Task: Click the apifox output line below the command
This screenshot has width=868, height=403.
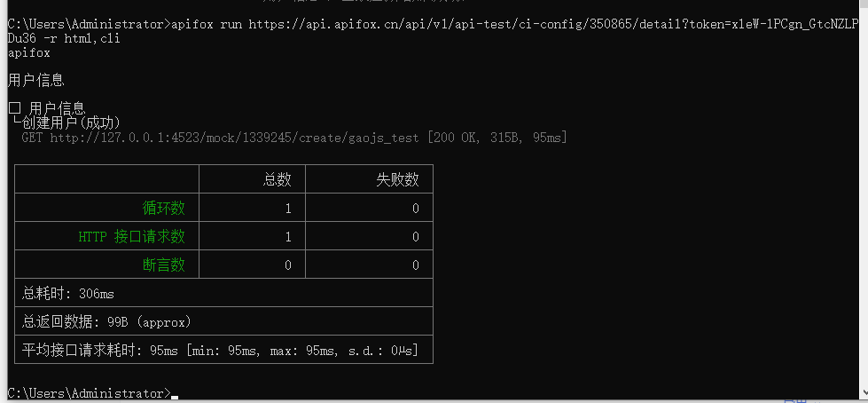Action: click(x=28, y=53)
